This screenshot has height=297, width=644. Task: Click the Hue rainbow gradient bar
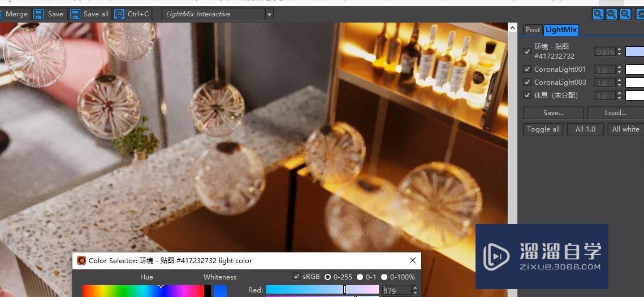[x=143, y=291]
